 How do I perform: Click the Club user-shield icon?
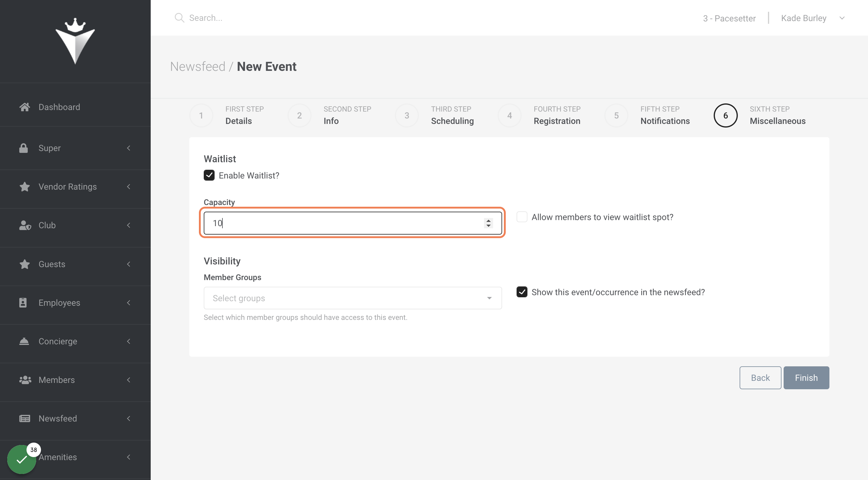pyautogui.click(x=25, y=225)
